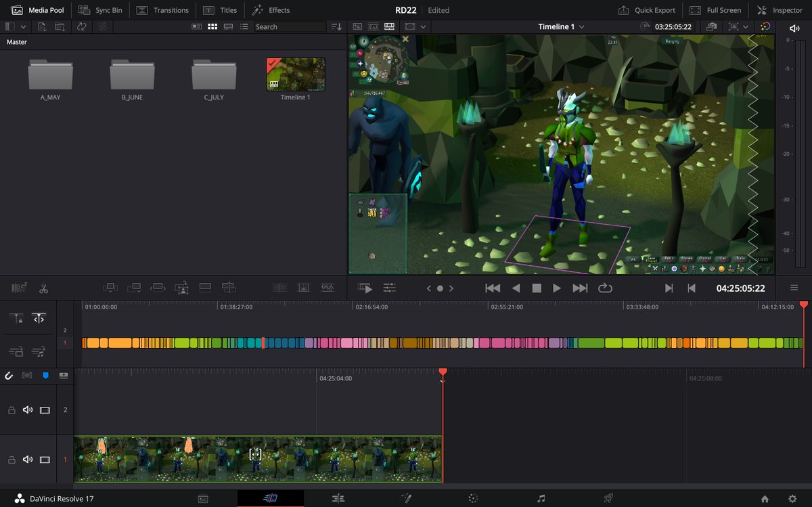This screenshot has width=812, height=507.
Task: Click the Bypass Color Grades icon
Action: (x=765, y=26)
